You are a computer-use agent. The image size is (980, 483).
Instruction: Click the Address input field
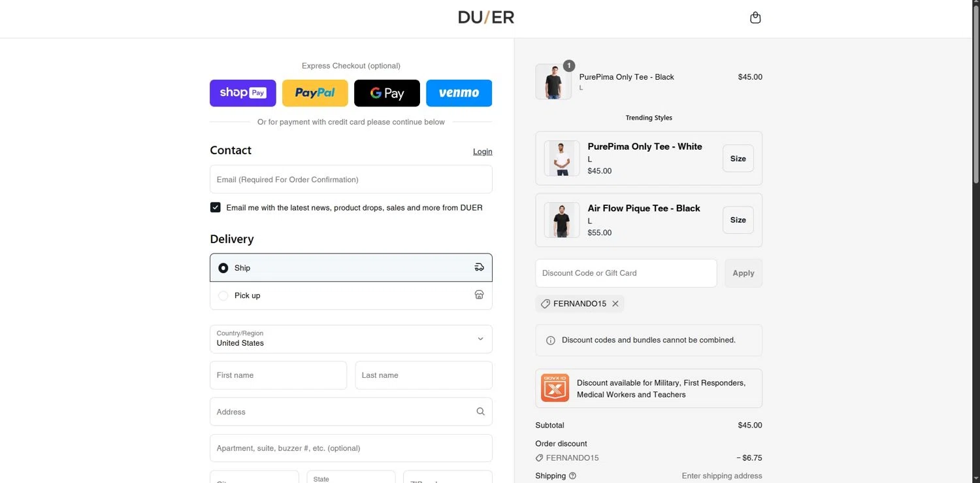pyautogui.click(x=351, y=412)
